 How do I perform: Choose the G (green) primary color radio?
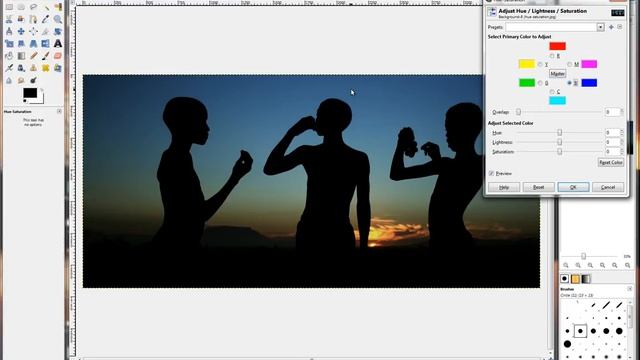click(540, 83)
